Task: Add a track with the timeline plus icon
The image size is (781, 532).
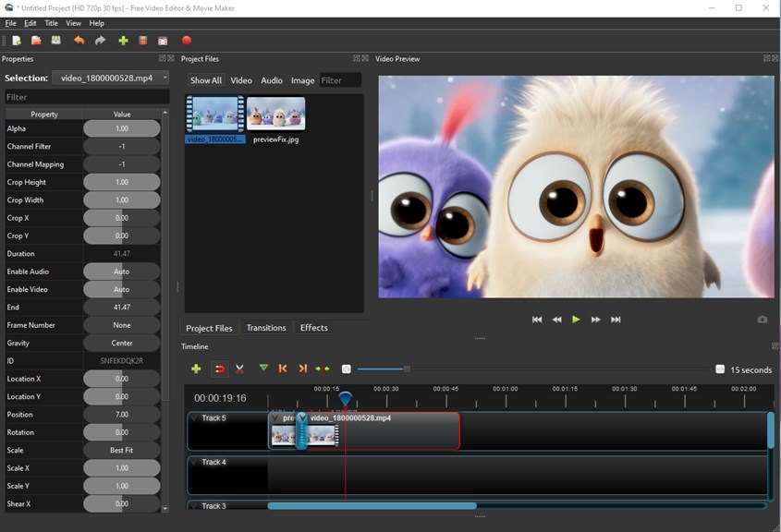Action: click(x=196, y=369)
